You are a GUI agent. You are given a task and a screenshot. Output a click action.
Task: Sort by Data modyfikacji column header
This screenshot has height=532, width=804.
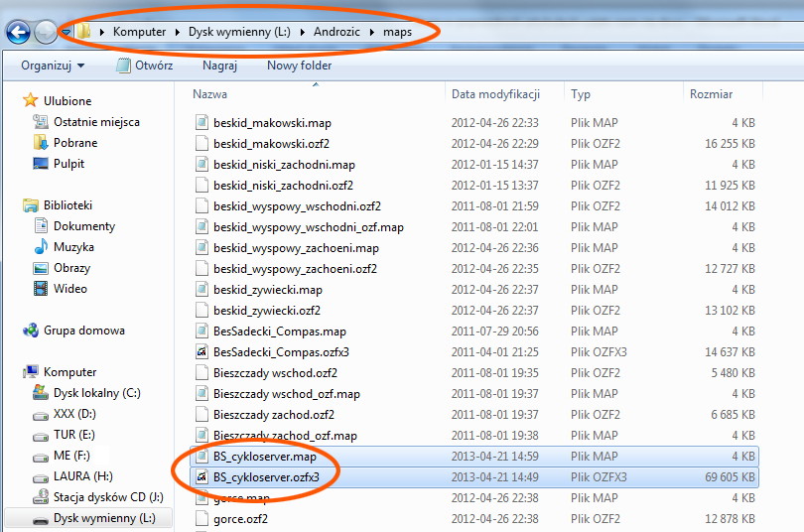(x=496, y=94)
